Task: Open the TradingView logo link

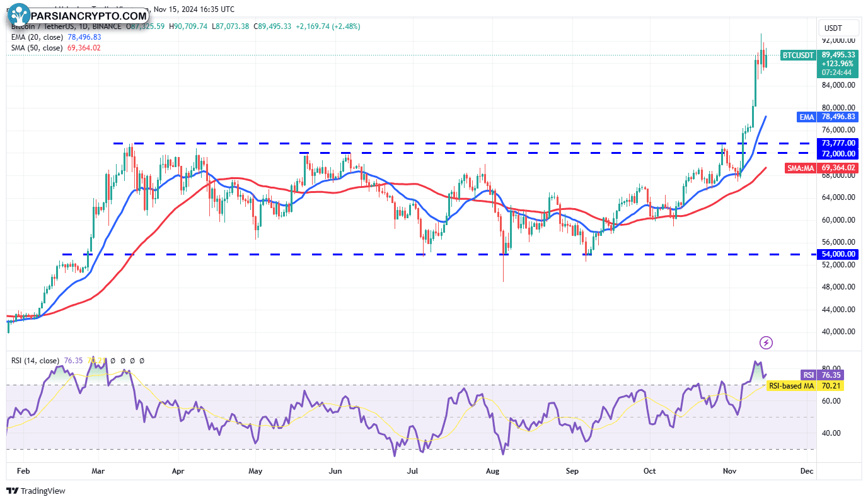Action: 37,491
